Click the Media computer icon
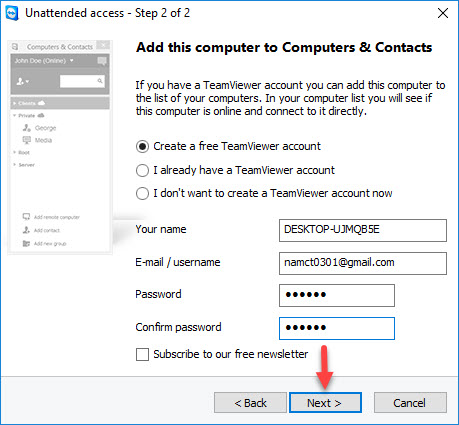459x425 pixels. (27, 140)
